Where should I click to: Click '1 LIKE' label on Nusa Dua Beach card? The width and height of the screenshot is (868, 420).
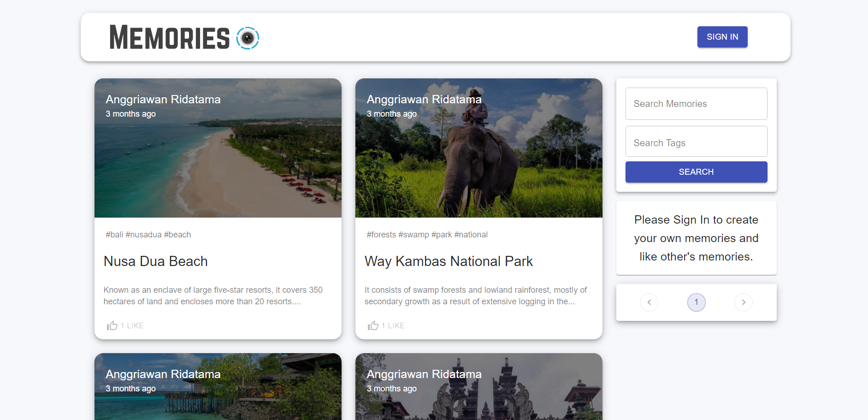coord(132,325)
